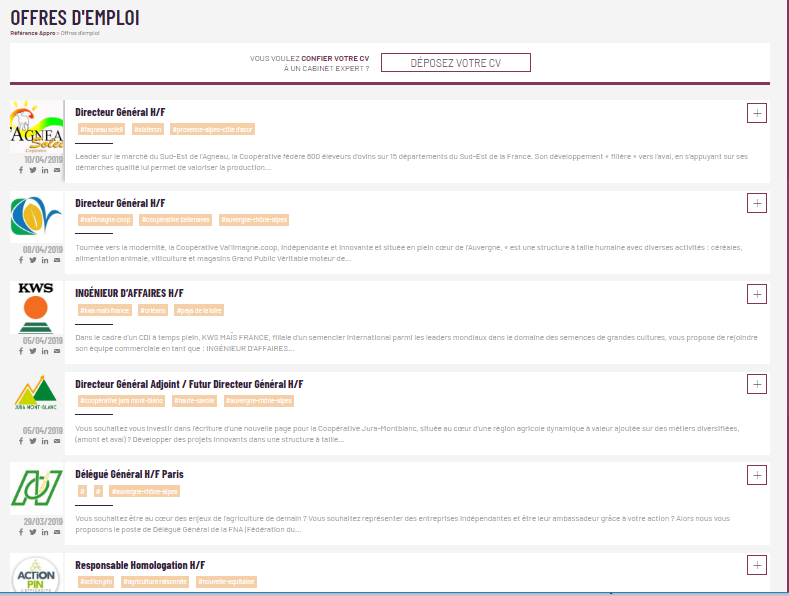Open the KWS logo thumbnail

coord(37,308)
